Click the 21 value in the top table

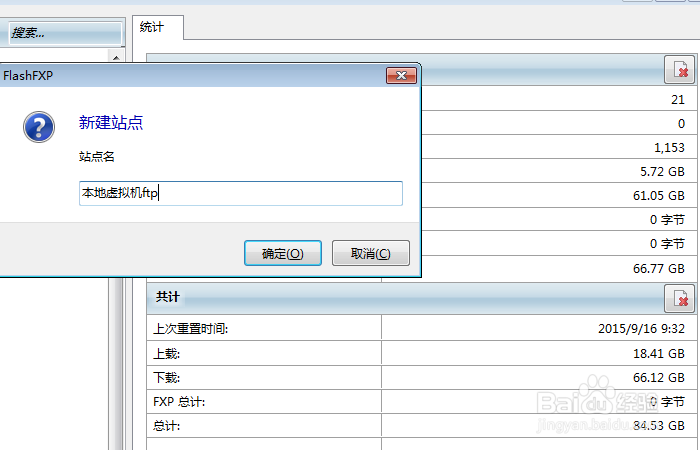[678, 100]
